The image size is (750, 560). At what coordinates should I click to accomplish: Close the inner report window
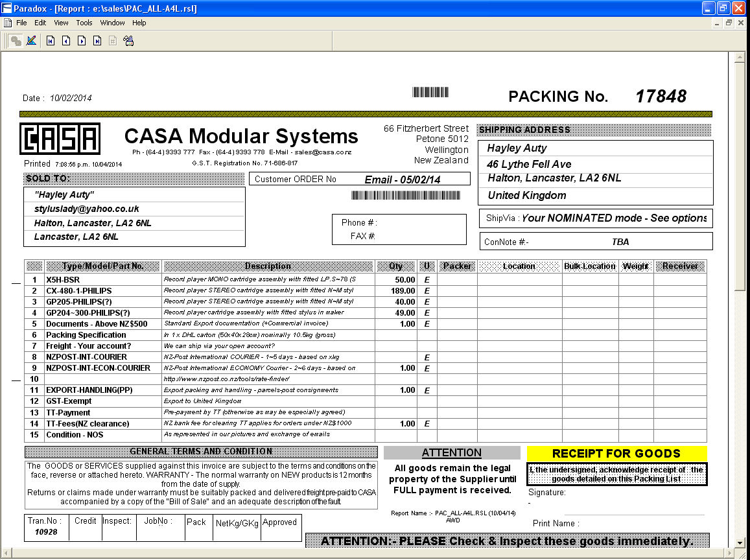pos(741,23)
